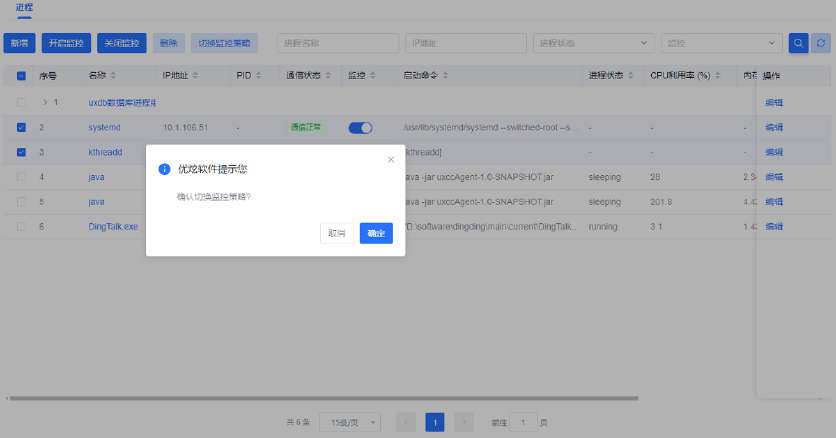The width and height of the screenshot is (836, 438).
Task: Toggle the 监控 switch for systemd
Action: click(x=360, y=128)
